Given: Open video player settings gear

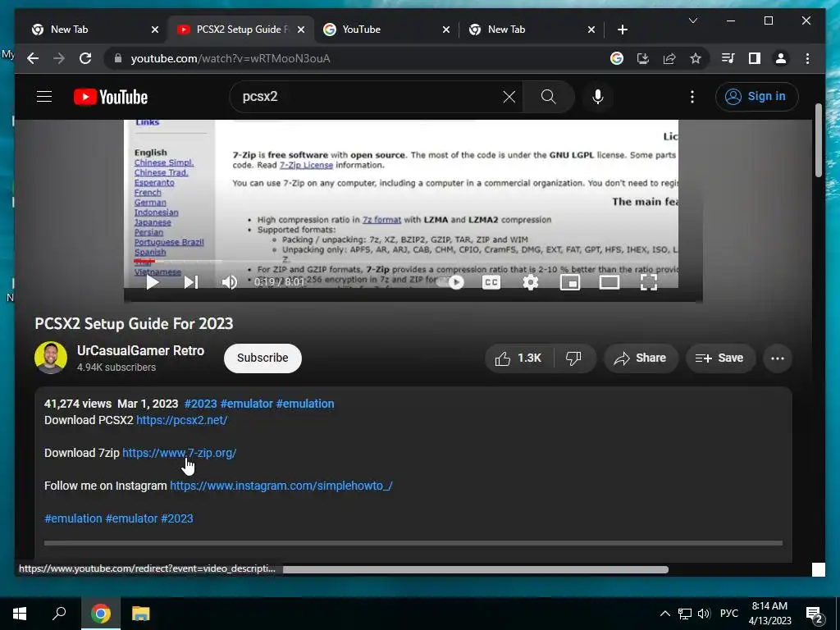Looking at the screenshot, I should pyautogui.click(x=531, y=282).
